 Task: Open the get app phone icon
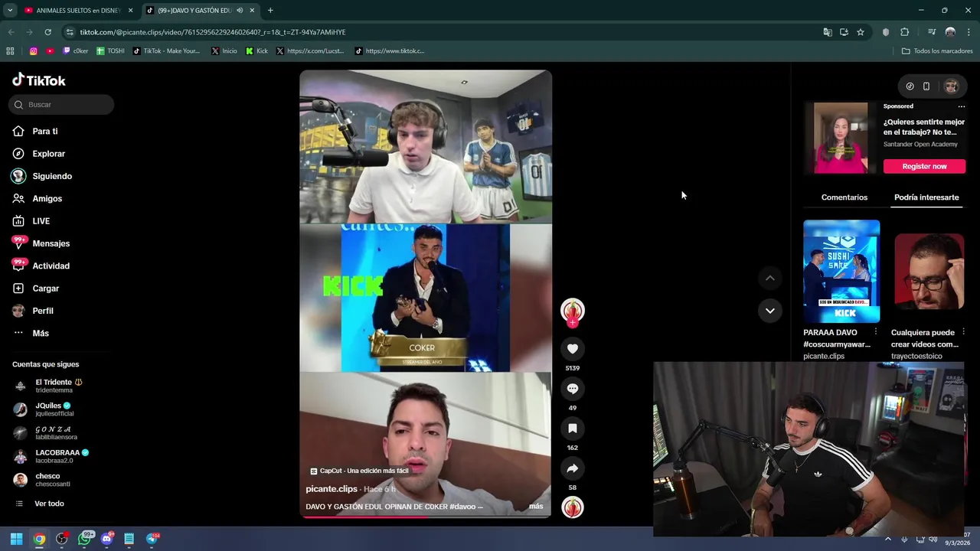click(926, 86)
